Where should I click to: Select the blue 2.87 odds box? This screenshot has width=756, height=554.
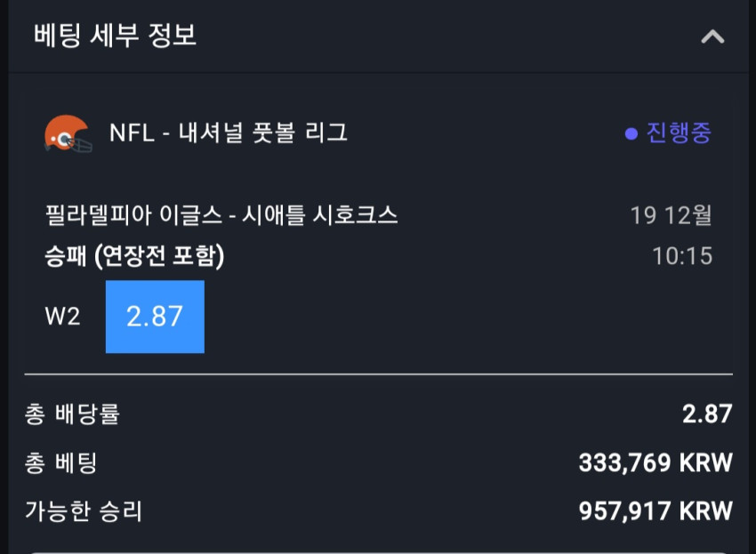point(155,317)
